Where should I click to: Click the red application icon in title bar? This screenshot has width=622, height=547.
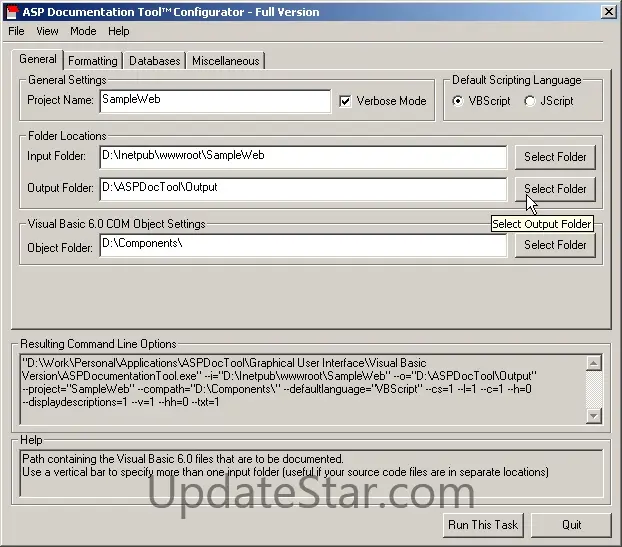tap(12, 12)
